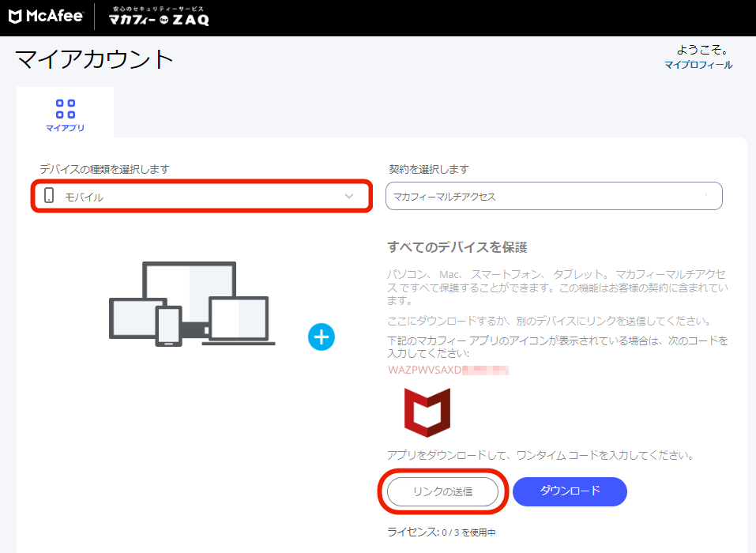Click the chevron arrow on device dropdown
756x553 pixels.
coord(349,196)
